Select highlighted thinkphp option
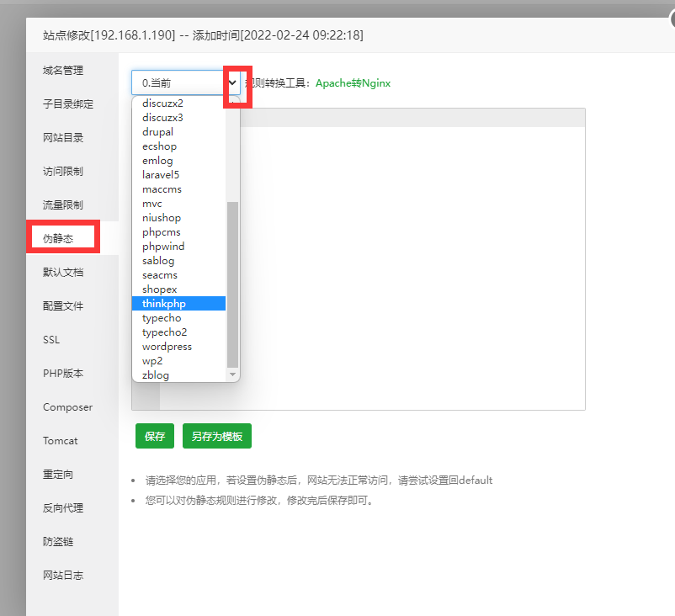Screen dimensions: 675x616 [178, 304]
